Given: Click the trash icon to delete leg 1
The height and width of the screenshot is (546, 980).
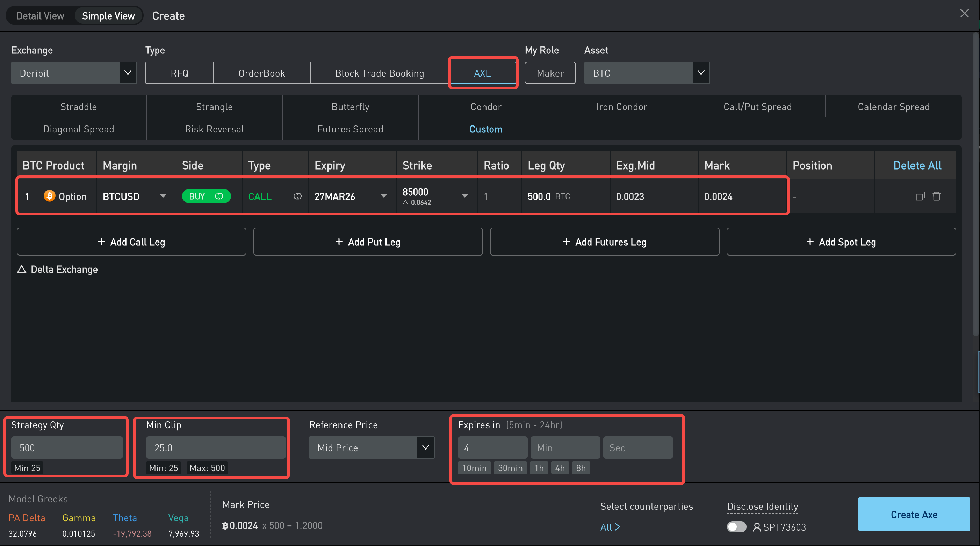Looking at the screenshot, I should pos(936,196).
